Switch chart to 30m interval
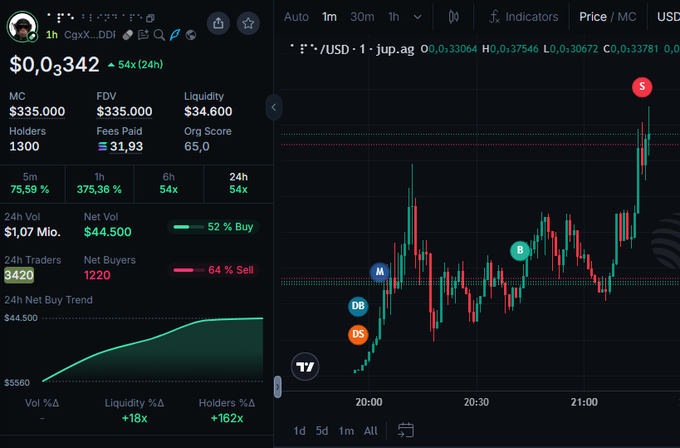 362,17
